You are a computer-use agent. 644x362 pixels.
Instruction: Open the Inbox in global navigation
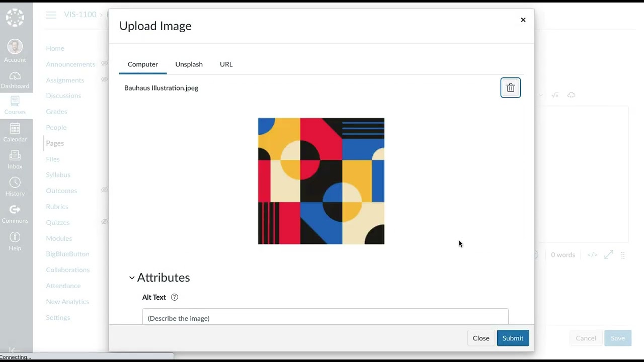pyautogui.click(x=15, y=160)
